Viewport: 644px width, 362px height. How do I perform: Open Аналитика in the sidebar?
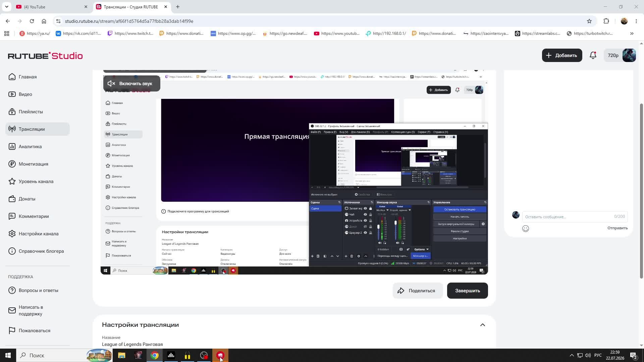tap(38, 146)
